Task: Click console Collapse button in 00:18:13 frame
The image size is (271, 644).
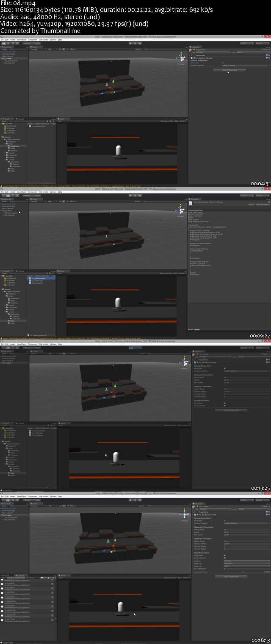Action: click(11, 578)
